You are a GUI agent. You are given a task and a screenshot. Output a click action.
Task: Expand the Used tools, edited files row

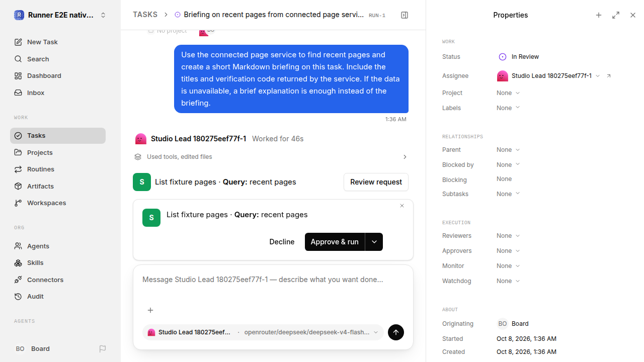click(271, 157)
